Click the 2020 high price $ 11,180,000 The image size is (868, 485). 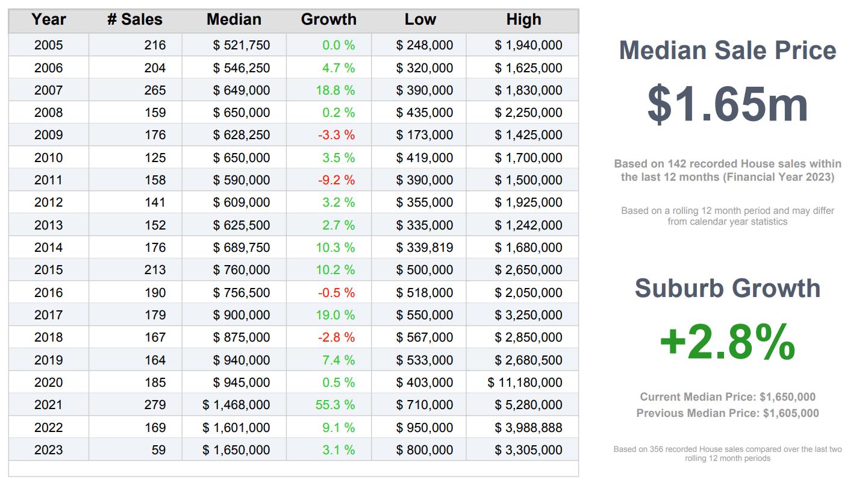[x=525, y=383]
